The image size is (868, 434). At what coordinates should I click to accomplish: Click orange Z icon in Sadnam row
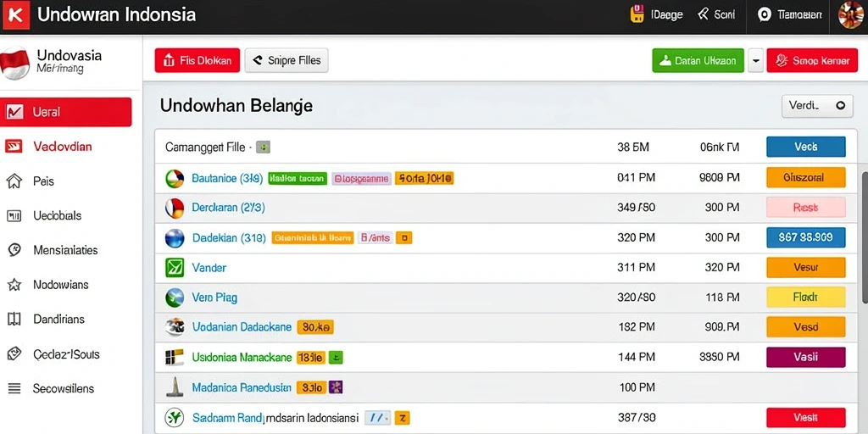click(403, 417)
